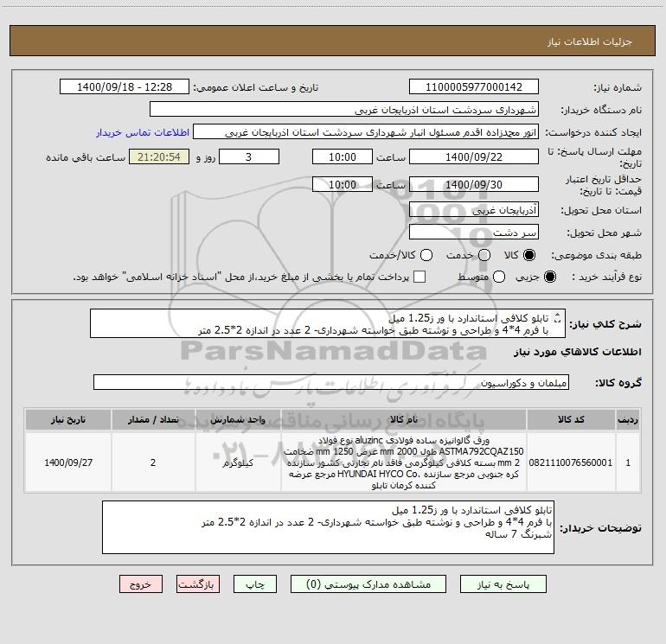Click the row number 1 cell
The width and height of the screenshot is (666, 644).
click(628, 462)
